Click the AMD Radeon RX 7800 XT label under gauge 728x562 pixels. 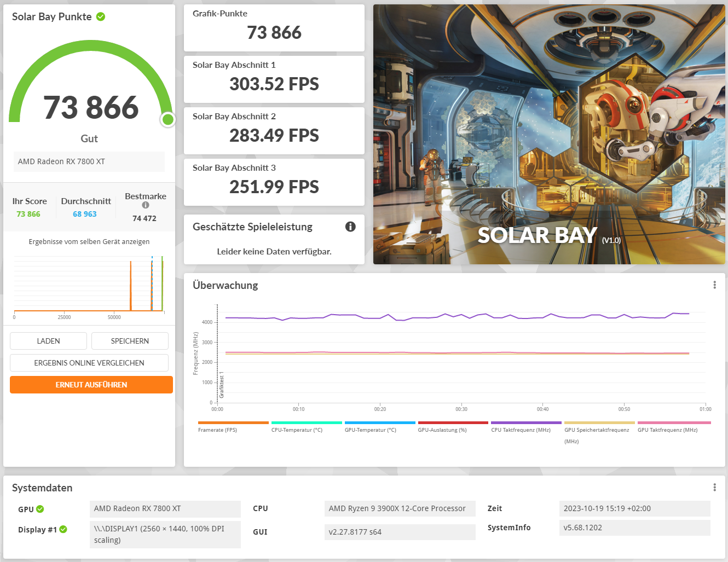point(89,161)
